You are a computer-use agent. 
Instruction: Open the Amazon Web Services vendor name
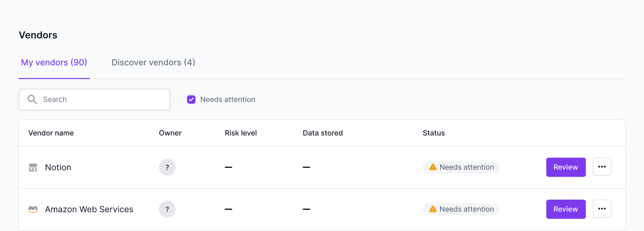89,209
